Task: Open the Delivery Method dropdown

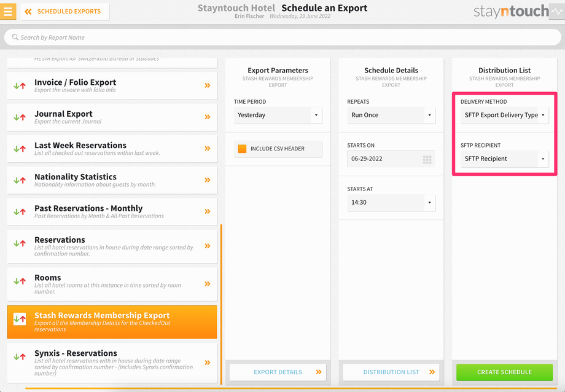Action: pos(504,116)
